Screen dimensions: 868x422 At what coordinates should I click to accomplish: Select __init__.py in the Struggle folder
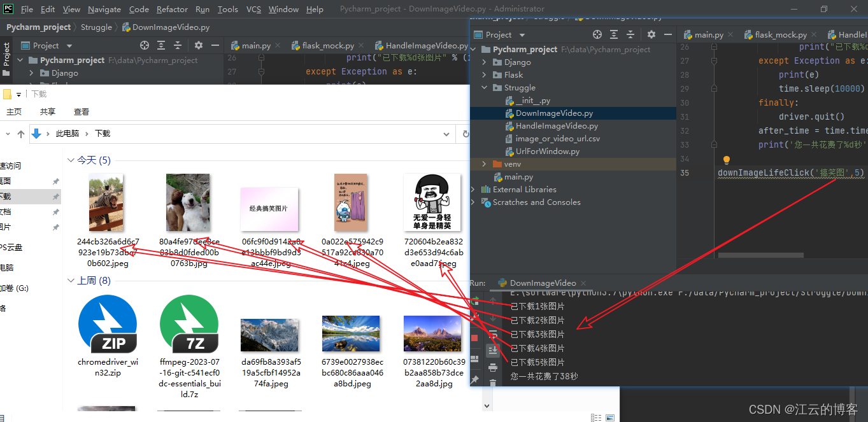[x=533, y=101]
